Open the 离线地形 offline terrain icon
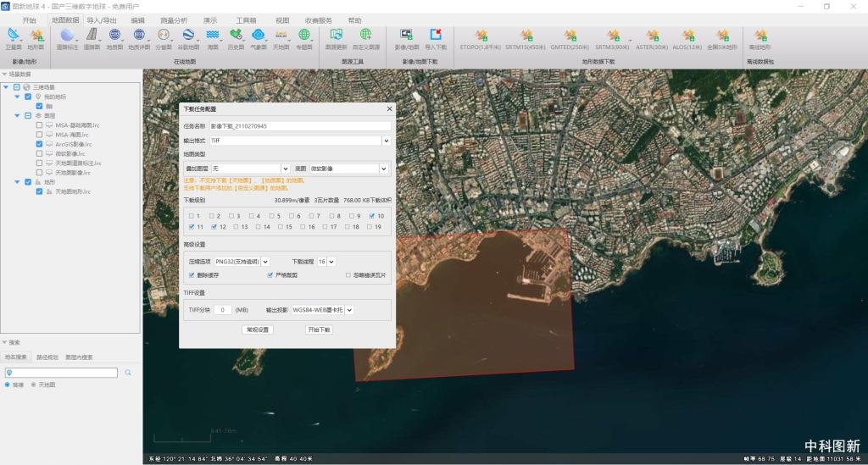This screenshot has height=465, width=868. (759, 36)
